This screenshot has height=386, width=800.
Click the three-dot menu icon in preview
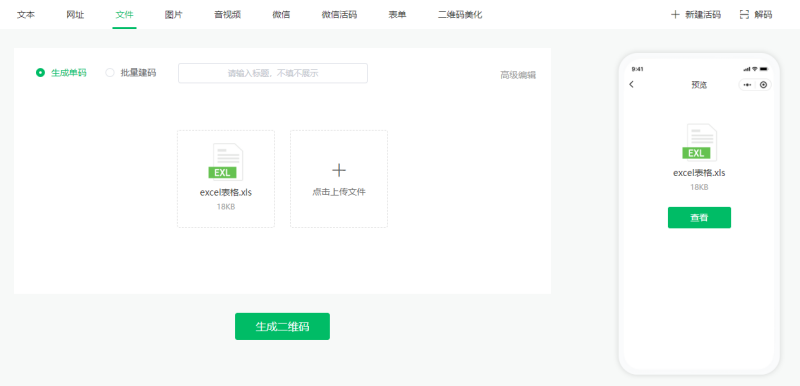[x=747, y=85]
